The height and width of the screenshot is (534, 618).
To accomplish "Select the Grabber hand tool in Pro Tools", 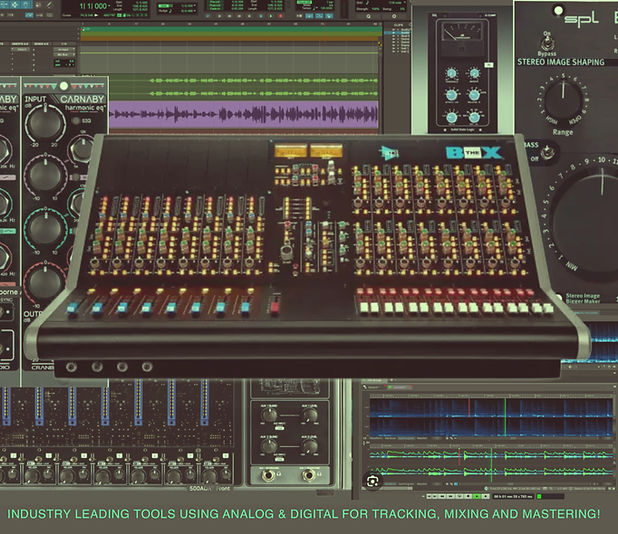I will pos(26,5).
